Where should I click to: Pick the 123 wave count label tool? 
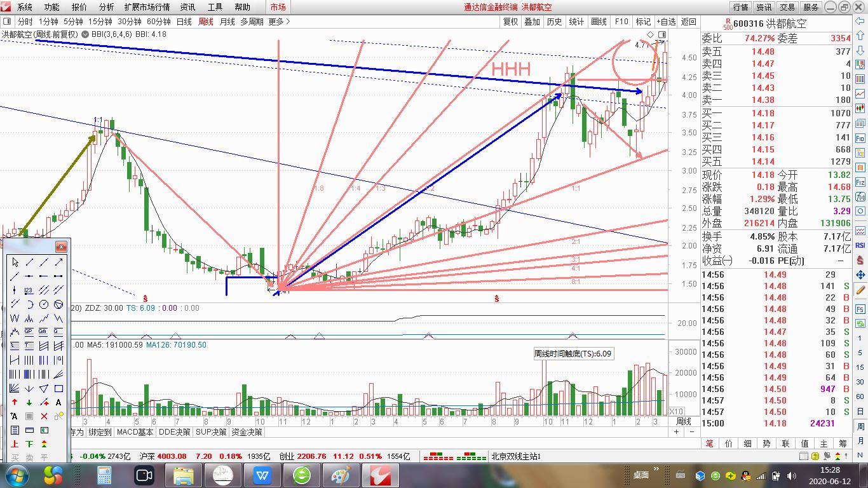click(29, 290)
